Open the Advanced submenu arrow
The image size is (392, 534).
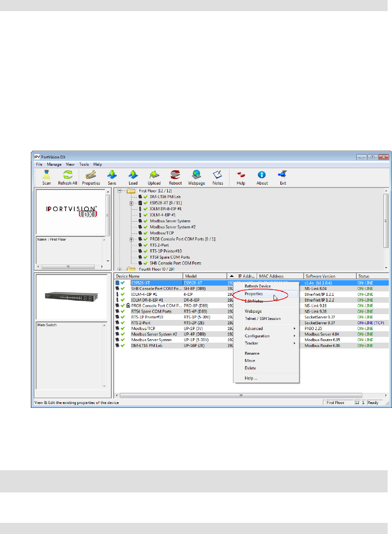pyautogui.click(x=294, y=329)
